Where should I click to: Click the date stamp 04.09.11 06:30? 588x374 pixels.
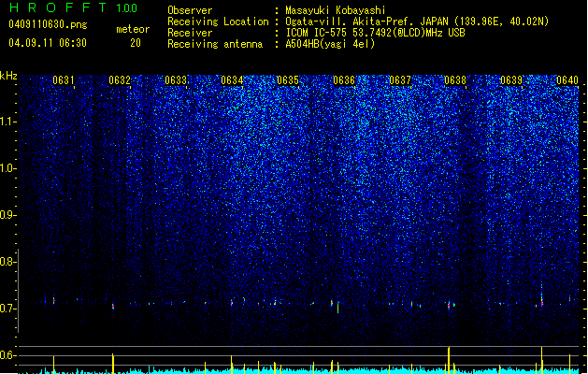pyautogui.click(x=48, y=43)
